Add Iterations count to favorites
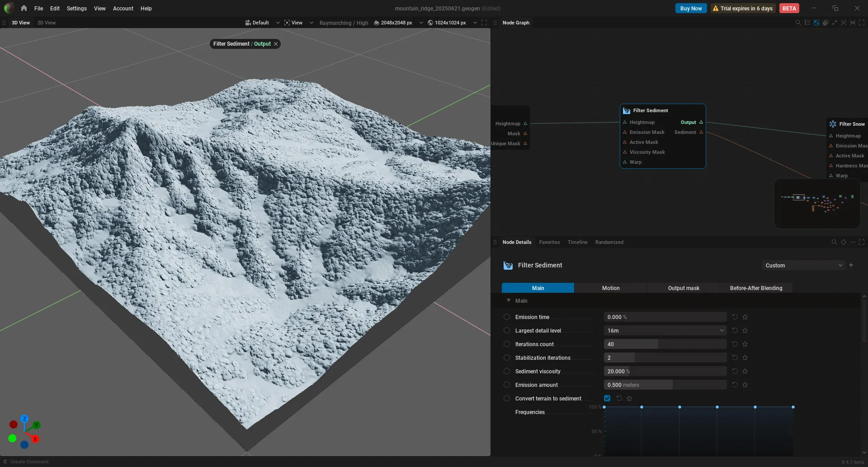The height and width of the screenshot is (467, 868). (745, 344)
